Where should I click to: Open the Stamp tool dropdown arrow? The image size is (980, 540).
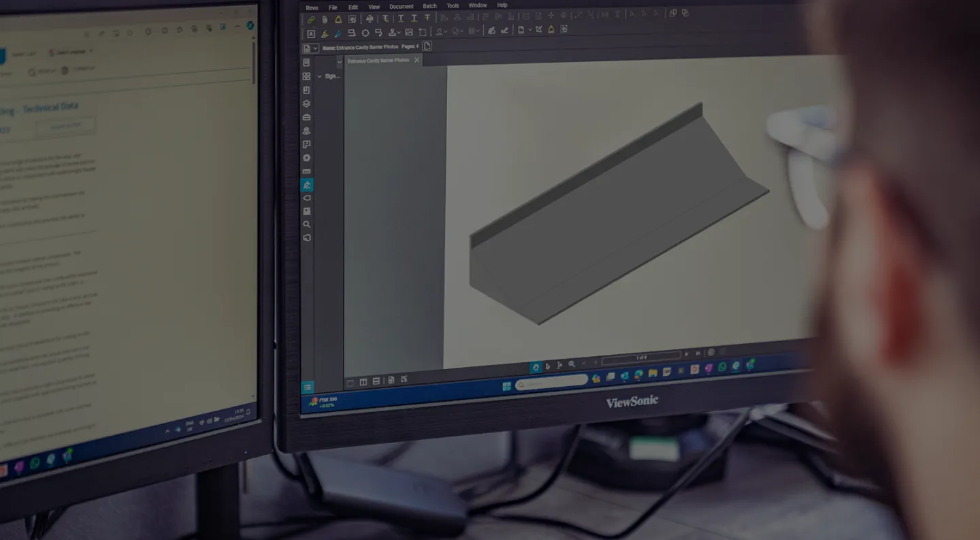pos(399,33)
